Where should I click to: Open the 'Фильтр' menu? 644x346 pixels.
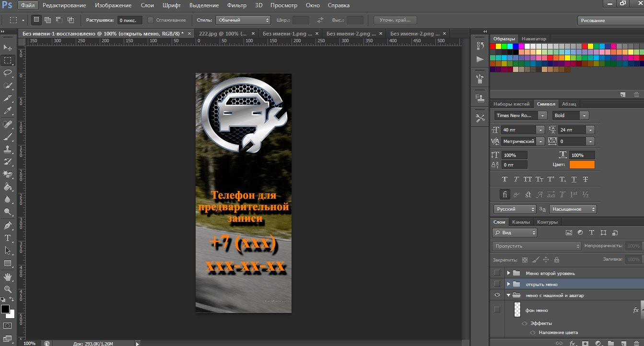point(237,5)
